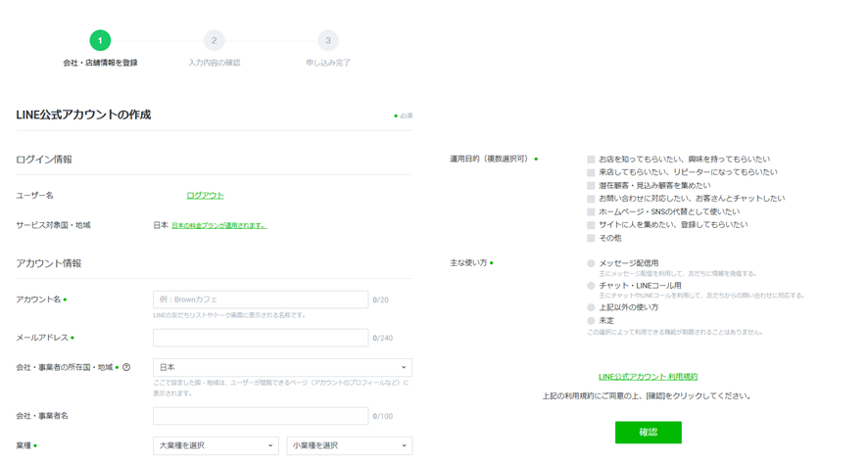Check 潜在顧客・見込み顧客を集めたい
Image resolution: width=868 pixels, height=461 pixels.
[x=591, y=186]
